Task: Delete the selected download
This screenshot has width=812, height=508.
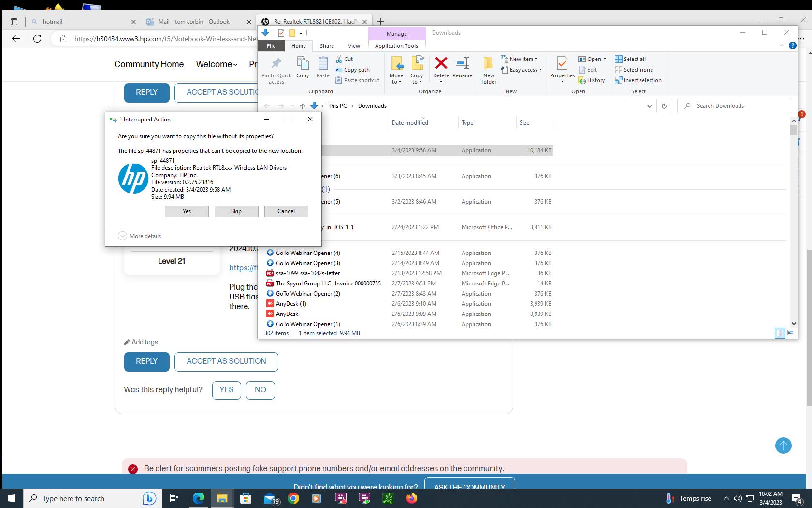Action: click(440, 69)
